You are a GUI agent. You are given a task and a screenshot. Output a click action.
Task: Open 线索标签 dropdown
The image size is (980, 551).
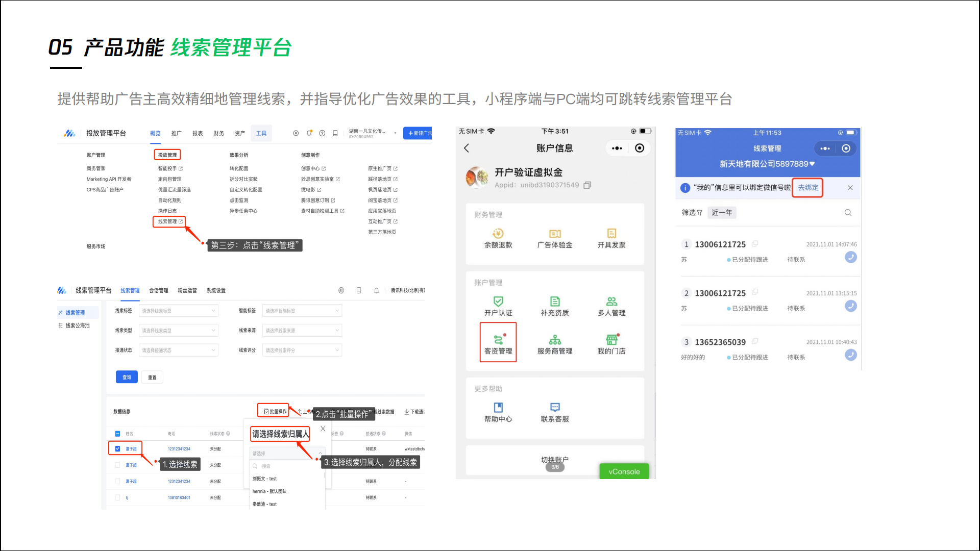(x=179, y=311)
